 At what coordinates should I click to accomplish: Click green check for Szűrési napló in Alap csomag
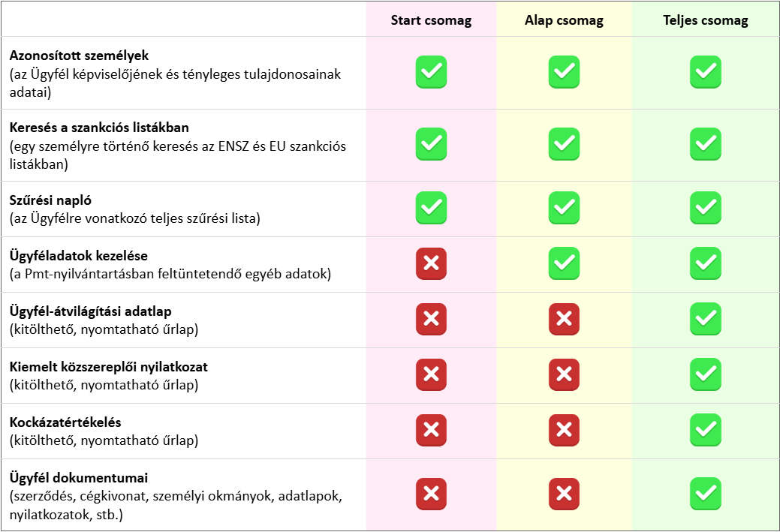[x=564, y=208]
